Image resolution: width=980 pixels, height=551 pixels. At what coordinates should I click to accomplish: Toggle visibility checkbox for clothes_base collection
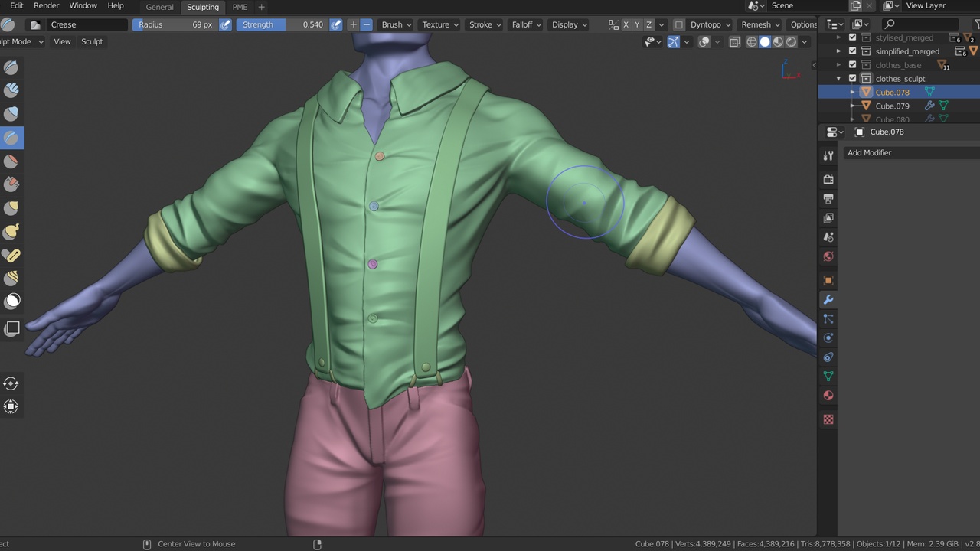(x=852, y=65)
